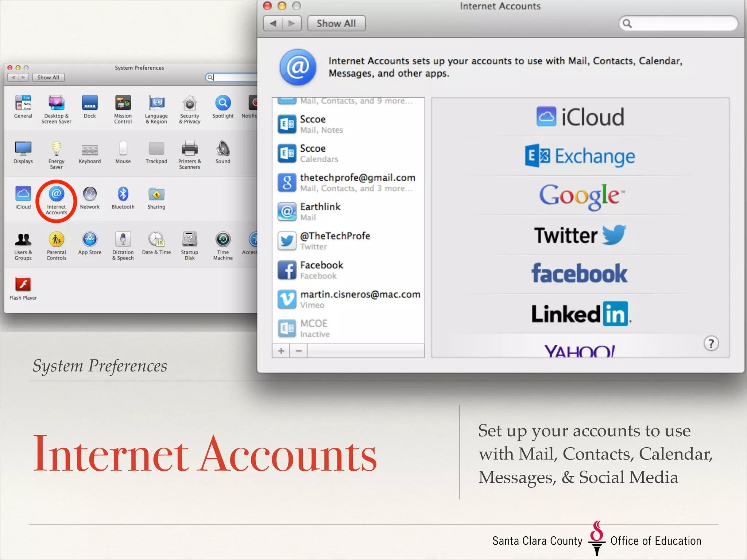
Task: Select Earthlink Mail account
Action: pyautogui.click(x=348, y=212)
